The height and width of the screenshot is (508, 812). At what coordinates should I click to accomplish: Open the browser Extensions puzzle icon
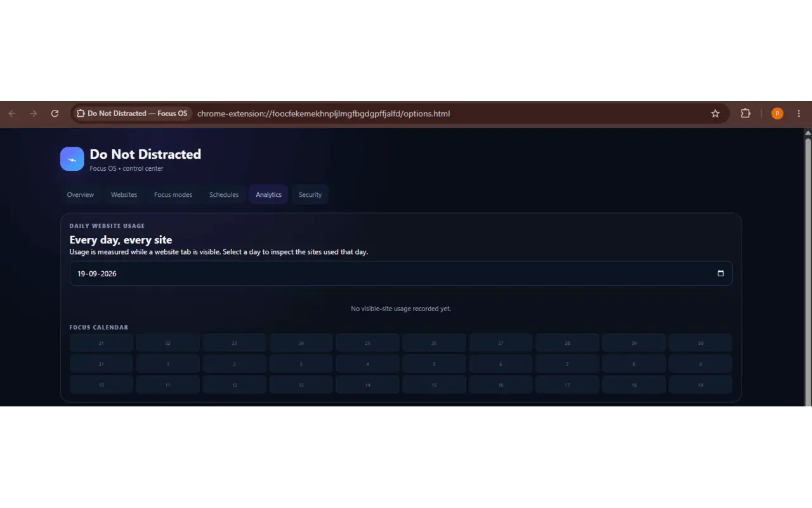click(x=745, y=114)
